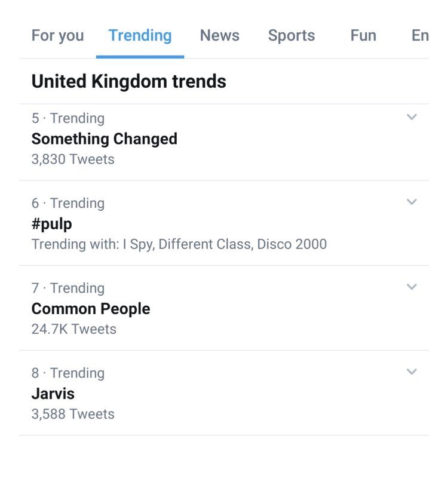Switch to the For you tab
The width and height of the screenshot is (448, 482).
click(57, 35)
